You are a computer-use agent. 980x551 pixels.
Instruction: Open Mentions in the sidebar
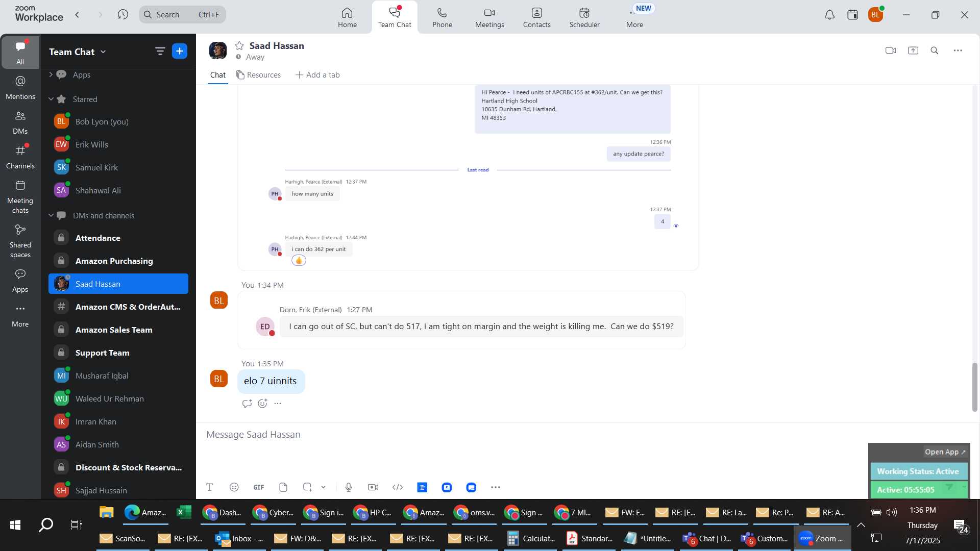[x=20, y=88]
